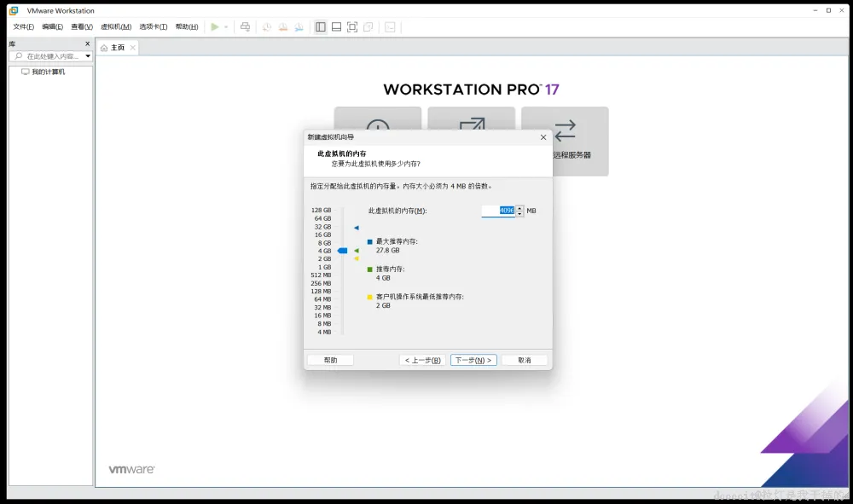Click the magnifier icon in library search
This screenshot has height=504, width=853.
(x=19, y=56)
